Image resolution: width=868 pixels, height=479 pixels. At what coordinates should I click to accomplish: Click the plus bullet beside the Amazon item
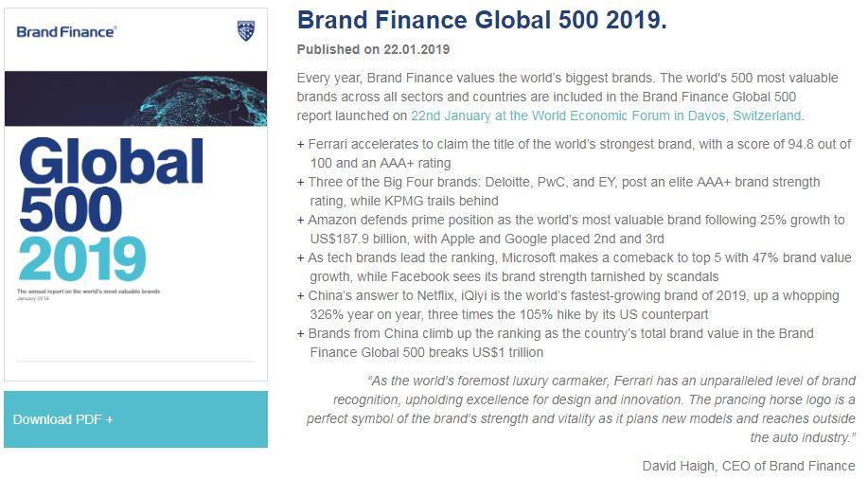(x=301, y=220)
